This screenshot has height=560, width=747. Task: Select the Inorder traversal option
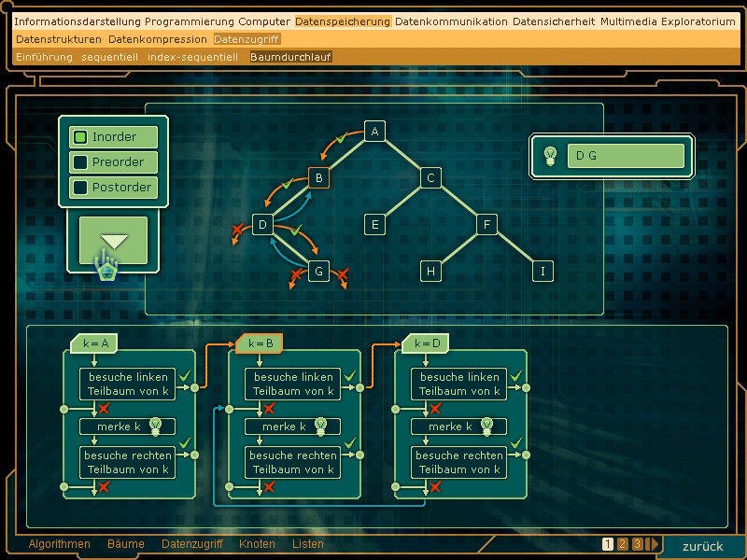tap(113, 137)
